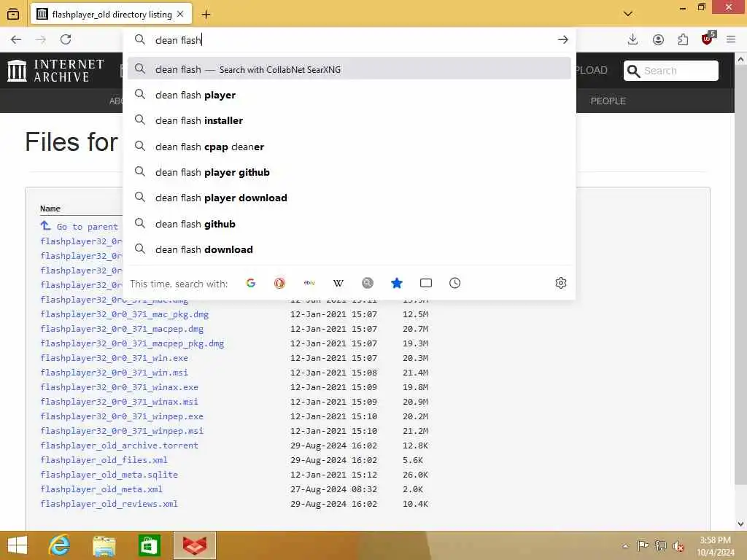Go back with the browser back arrow
Screen dimensions: 747x560
click(x=16, y=39)
